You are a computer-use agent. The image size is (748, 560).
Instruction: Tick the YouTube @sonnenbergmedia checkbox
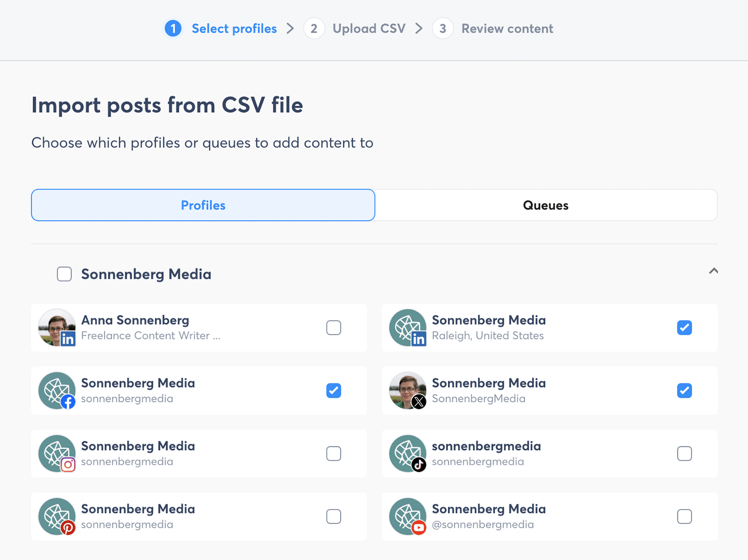pyautogui.click(x=684, y=517)
